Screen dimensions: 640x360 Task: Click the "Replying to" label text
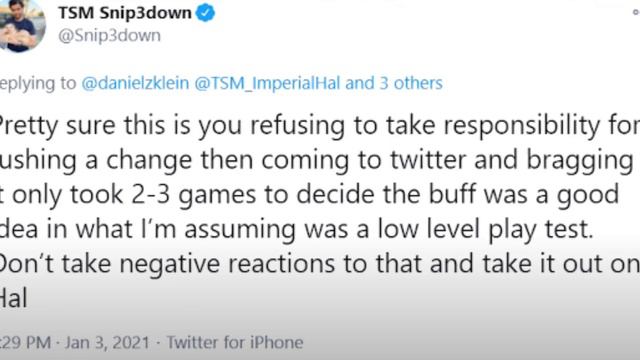pos(38,83)
